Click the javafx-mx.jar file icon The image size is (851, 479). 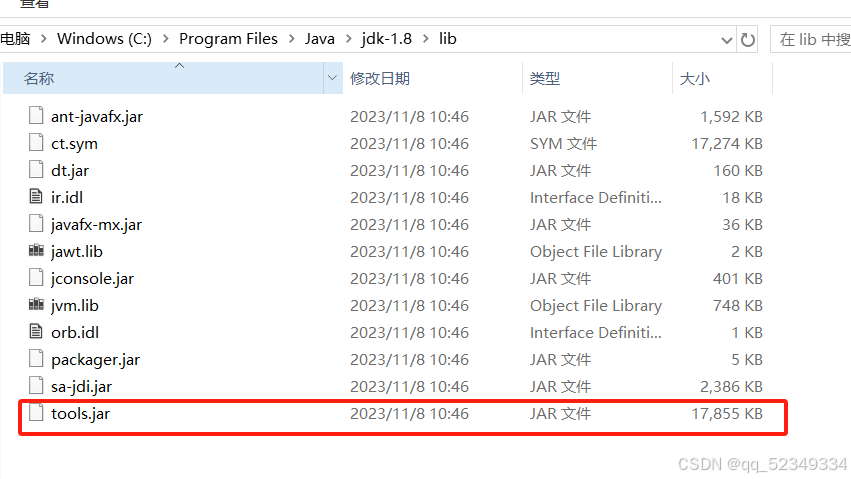coord(36,223)
